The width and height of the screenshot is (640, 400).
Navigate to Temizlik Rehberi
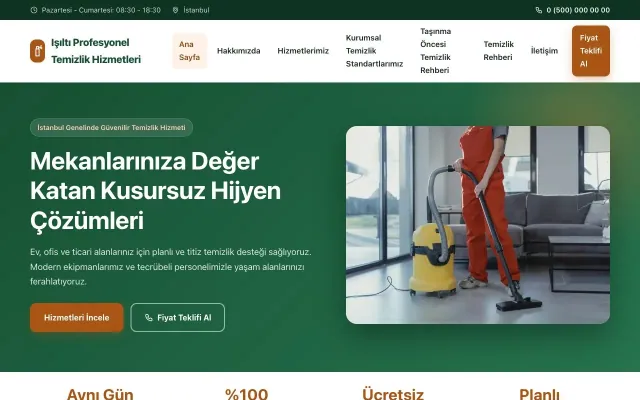[x=498, y=51]
